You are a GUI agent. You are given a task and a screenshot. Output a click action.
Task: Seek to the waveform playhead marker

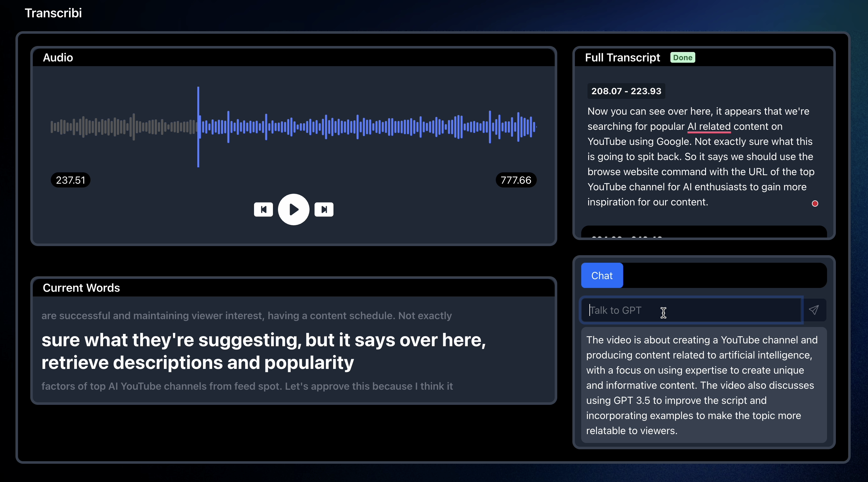point(198,127)
